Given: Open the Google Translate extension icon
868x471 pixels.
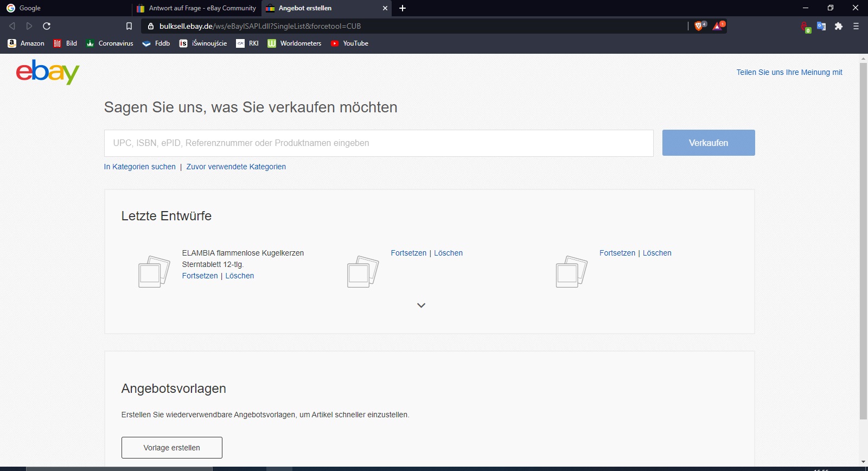Looking at the screenshot, I should coord(821,26).
